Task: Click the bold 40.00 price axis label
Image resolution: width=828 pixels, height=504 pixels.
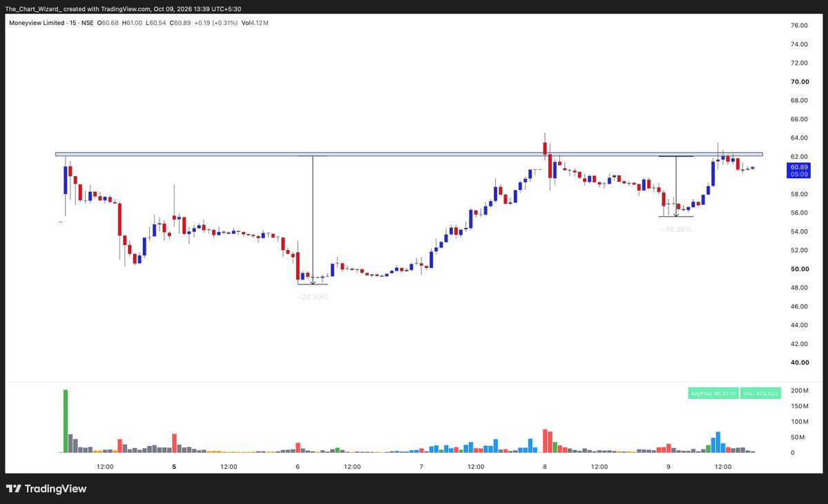Action: tap(800, 362)
